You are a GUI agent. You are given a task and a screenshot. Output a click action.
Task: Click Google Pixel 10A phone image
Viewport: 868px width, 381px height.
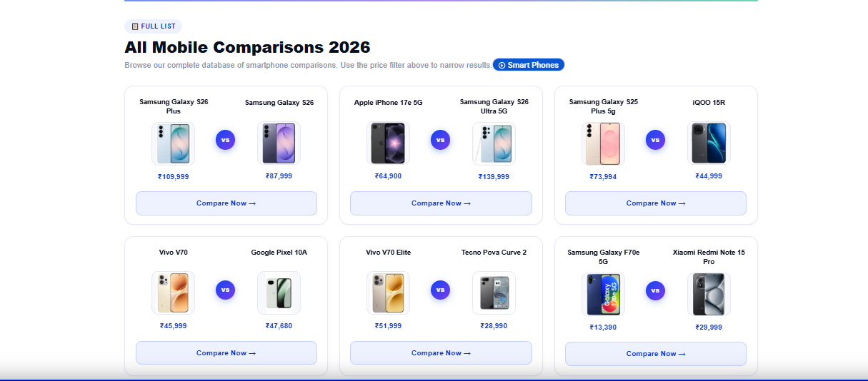click(x=279, y=293)
